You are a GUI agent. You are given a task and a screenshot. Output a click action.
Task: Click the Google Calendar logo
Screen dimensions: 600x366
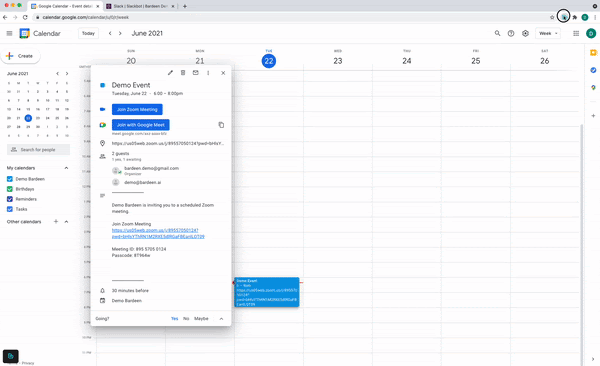pos(24,33)
